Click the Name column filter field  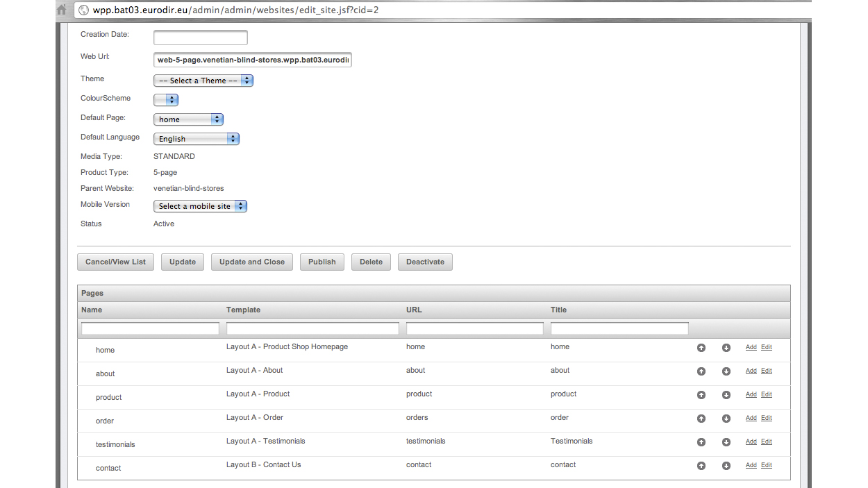150,328
